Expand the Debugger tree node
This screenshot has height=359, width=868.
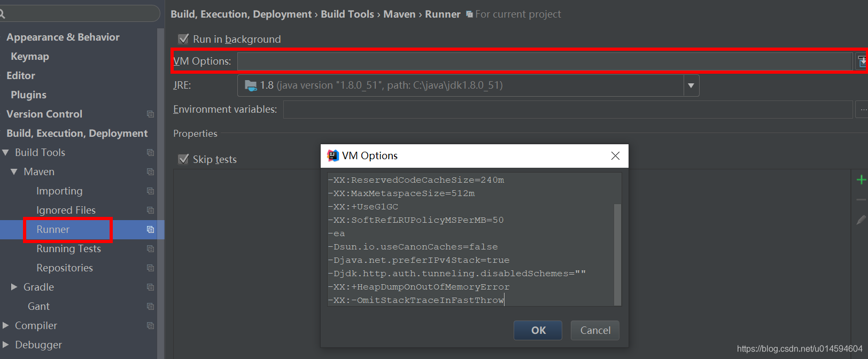pos(6,345)
